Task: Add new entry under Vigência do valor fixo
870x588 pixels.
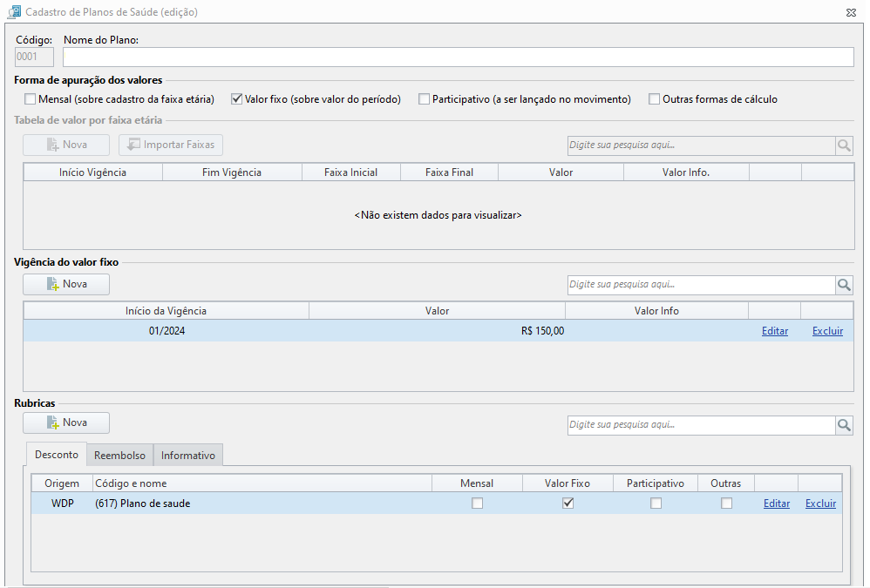Action: pos(66,284)
